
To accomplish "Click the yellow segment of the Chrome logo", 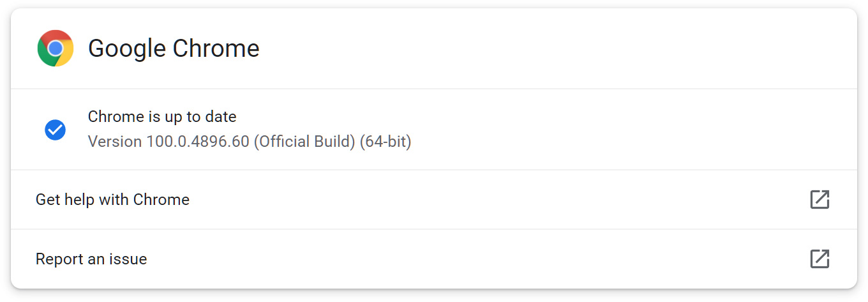I will pyautogui.click(x=66, y=56).
